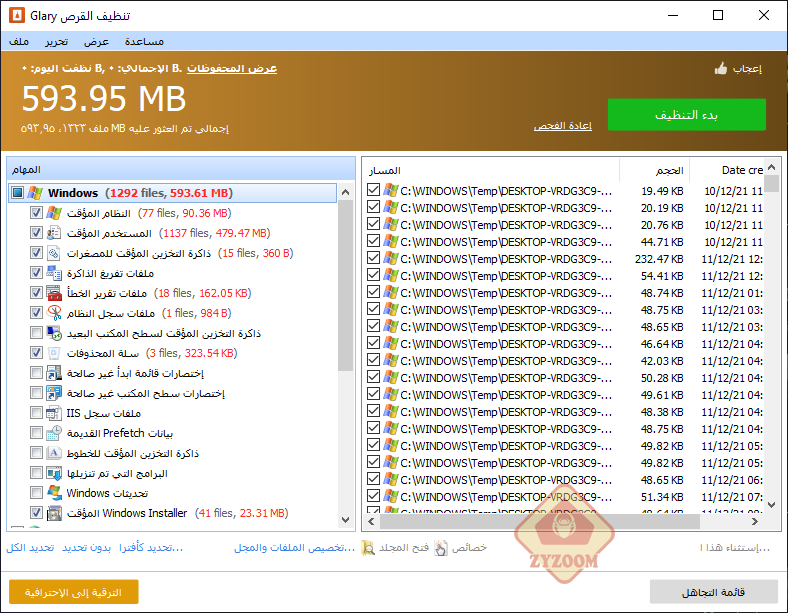The image size is (788, 613).
Task: Click the system log files icon (ملفات سجل النظام)
Action: coord(54,313)
